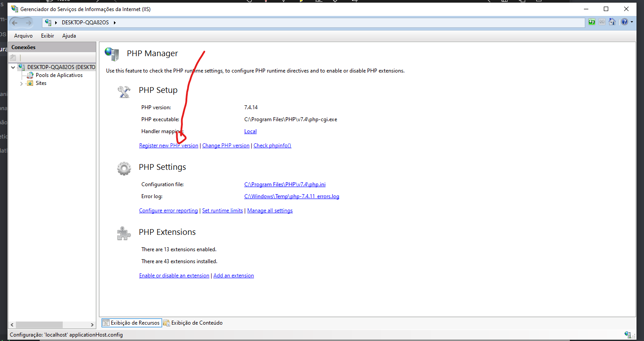This screenshot has width=644, height=341.
Task: Click the DESKTOP-QQA82OS server tree icon
Action: [x=22, y=67]
